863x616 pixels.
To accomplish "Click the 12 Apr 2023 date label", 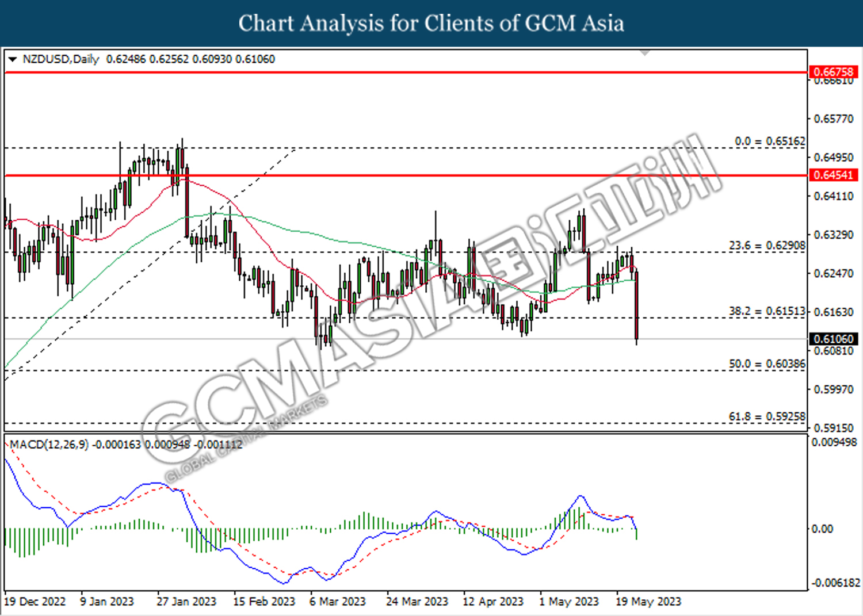I will pyautogui.click(x=493, y=602).
